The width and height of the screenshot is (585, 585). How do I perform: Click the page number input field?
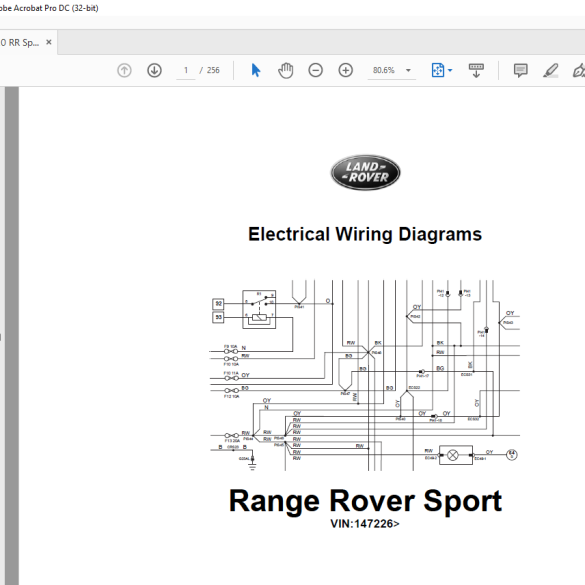(x=186, y=70)
